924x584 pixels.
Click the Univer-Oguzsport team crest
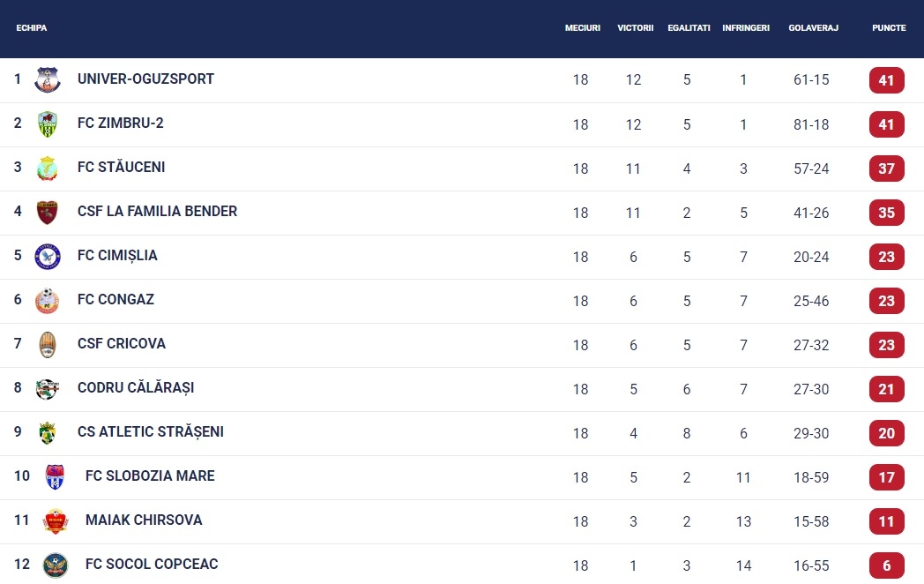[47, 79]
